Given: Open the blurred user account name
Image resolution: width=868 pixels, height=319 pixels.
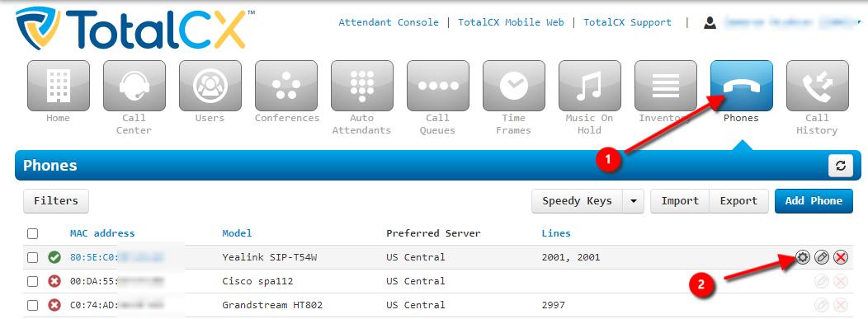Looking at the screenshot, I should pos(793,22).
